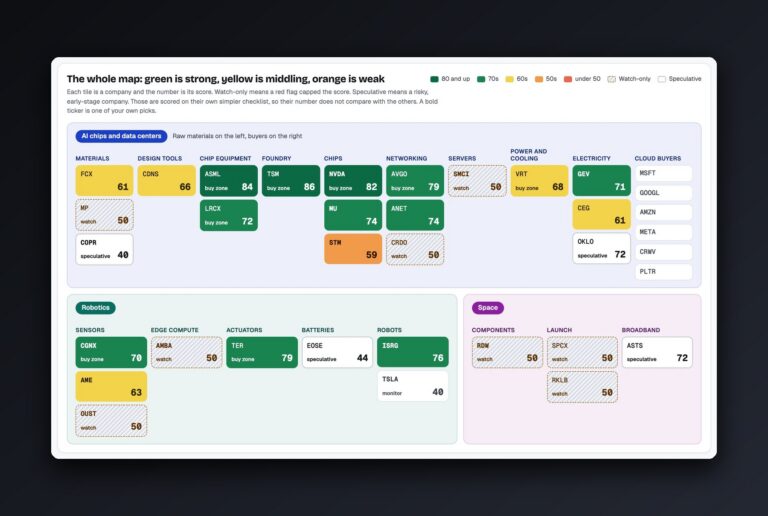This screenshot has height=516, width=768.
Task: Click the MATERIALS column heading
Action: coord(92,159)
